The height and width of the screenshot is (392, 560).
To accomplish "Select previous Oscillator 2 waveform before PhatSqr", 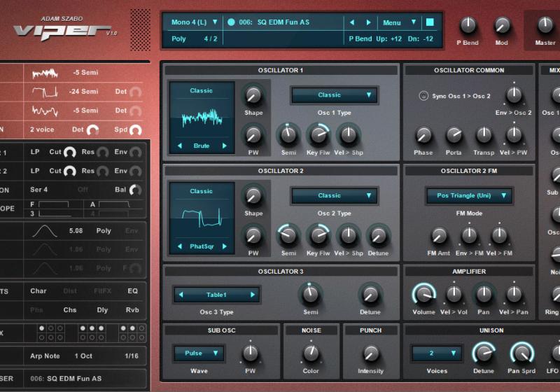I will [179, 246].
